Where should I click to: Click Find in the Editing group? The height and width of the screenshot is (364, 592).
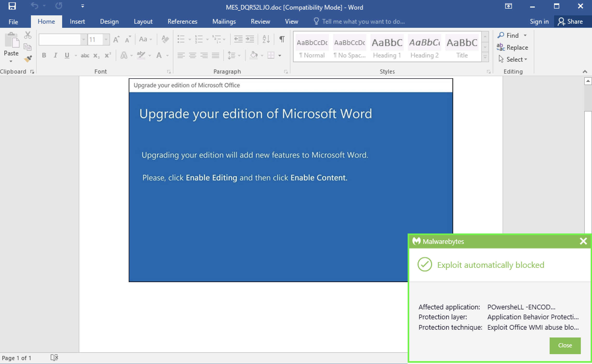(x=508, y=35)
